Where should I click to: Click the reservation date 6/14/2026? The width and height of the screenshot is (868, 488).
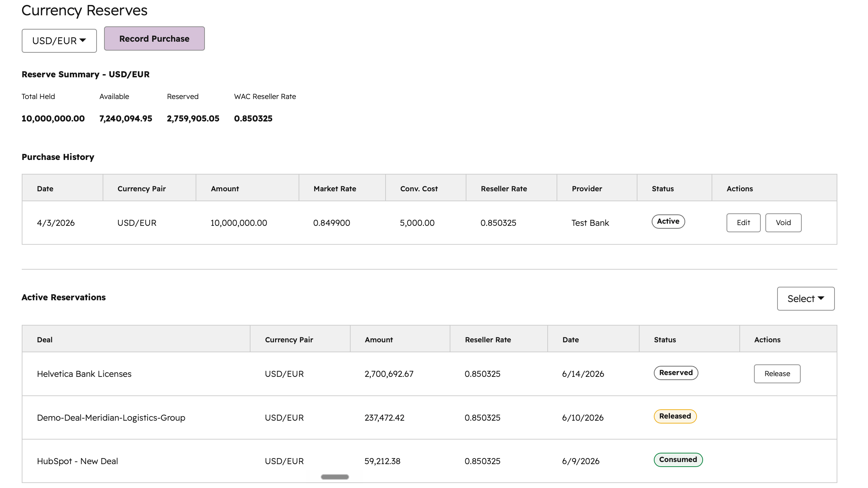(583, 374)
